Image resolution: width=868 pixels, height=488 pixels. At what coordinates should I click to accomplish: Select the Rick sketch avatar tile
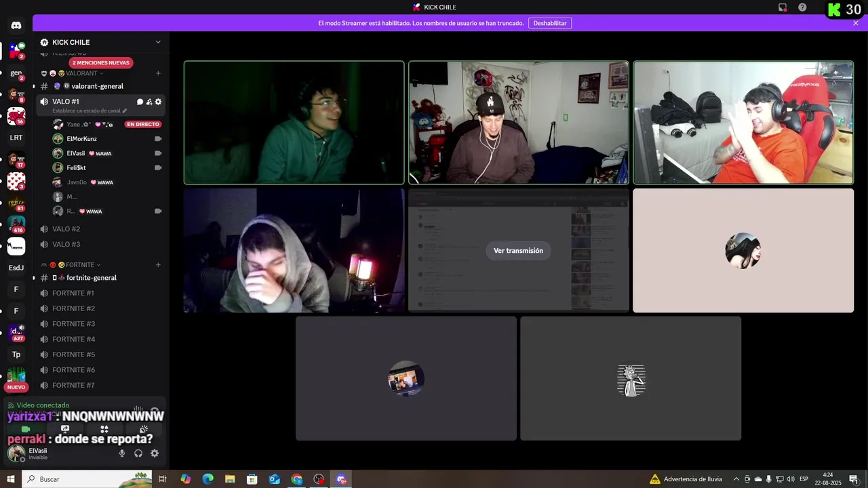(x=631, y=378)
